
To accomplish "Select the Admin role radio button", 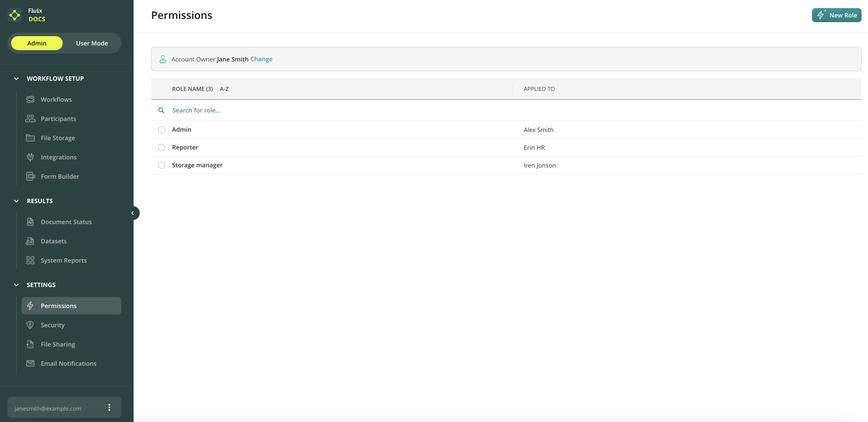I will (162, 130).
